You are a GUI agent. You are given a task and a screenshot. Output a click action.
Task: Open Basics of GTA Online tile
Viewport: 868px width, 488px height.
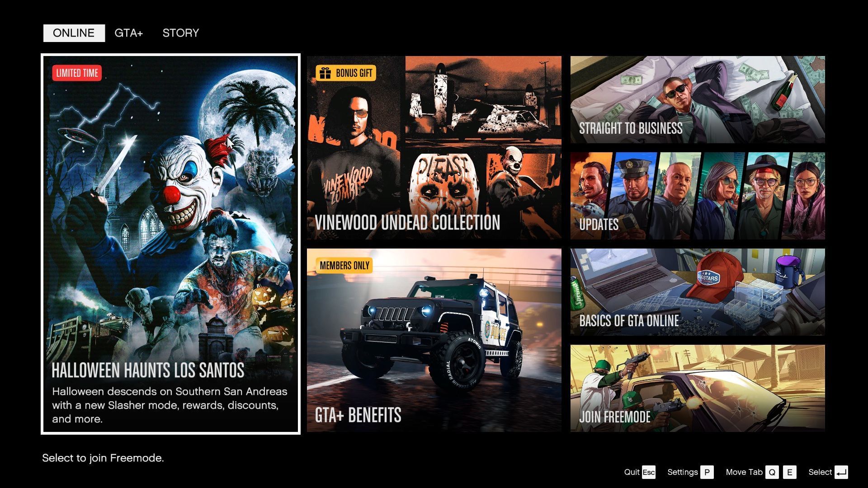[697, 292]
